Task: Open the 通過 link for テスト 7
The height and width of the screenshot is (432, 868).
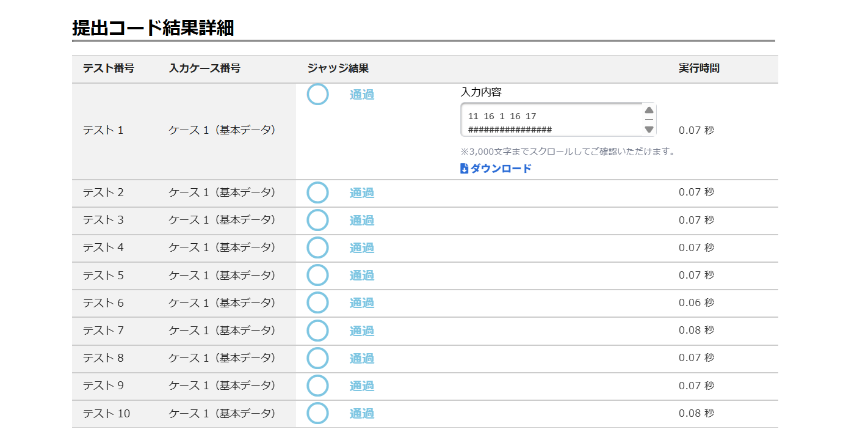Action: point(362,331)
